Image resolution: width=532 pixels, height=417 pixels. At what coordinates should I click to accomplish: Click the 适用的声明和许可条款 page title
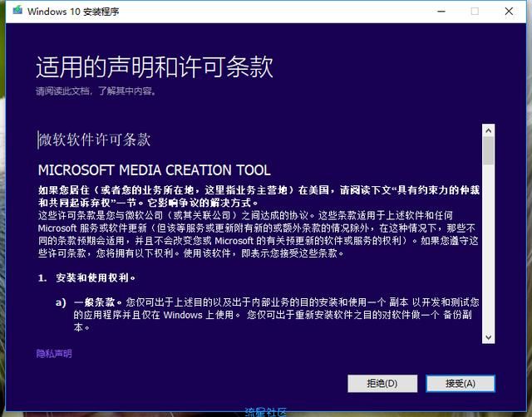coord(155,66)
